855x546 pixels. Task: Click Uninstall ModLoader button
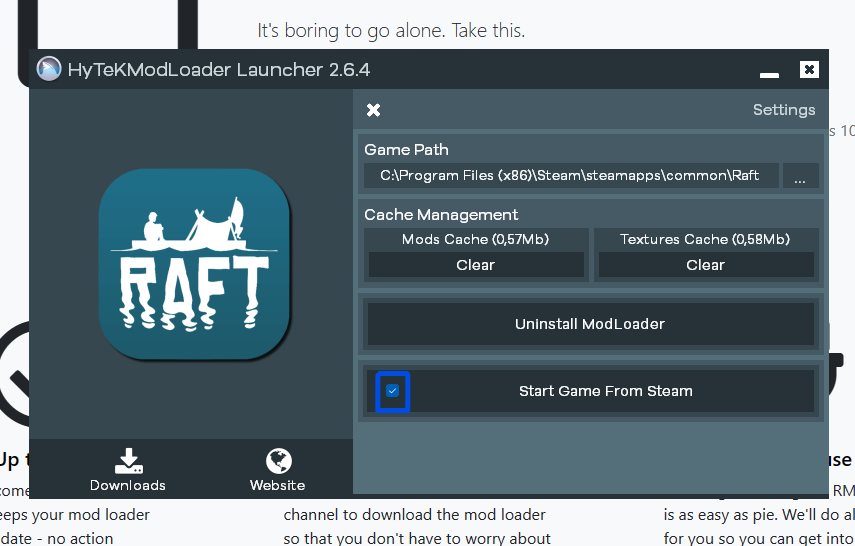click(x=590, y=324)
